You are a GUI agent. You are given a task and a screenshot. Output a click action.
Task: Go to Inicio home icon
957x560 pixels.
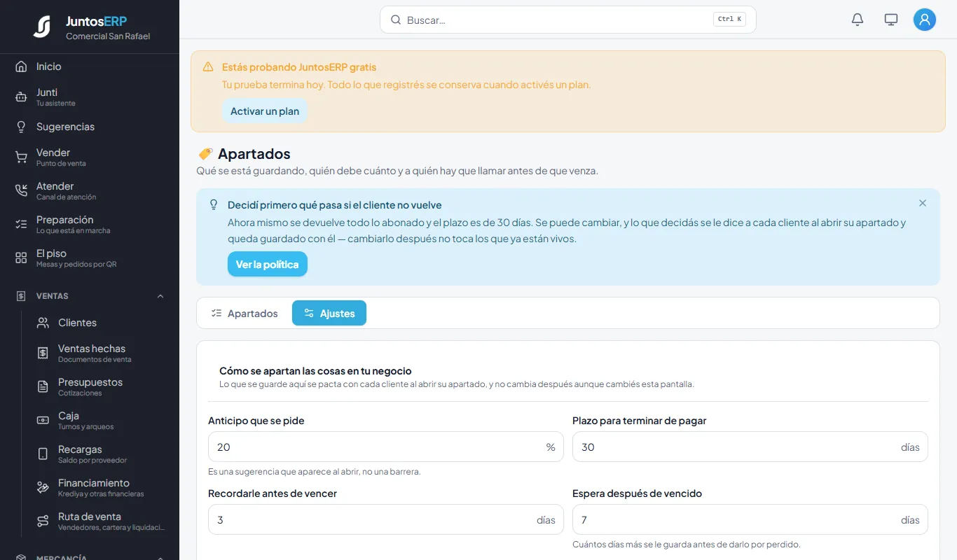pyautogui.click(x=21, y=66)
